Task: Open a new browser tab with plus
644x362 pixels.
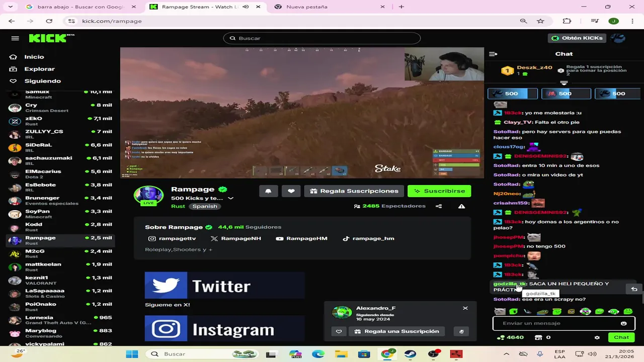Action: pos(401,7)
